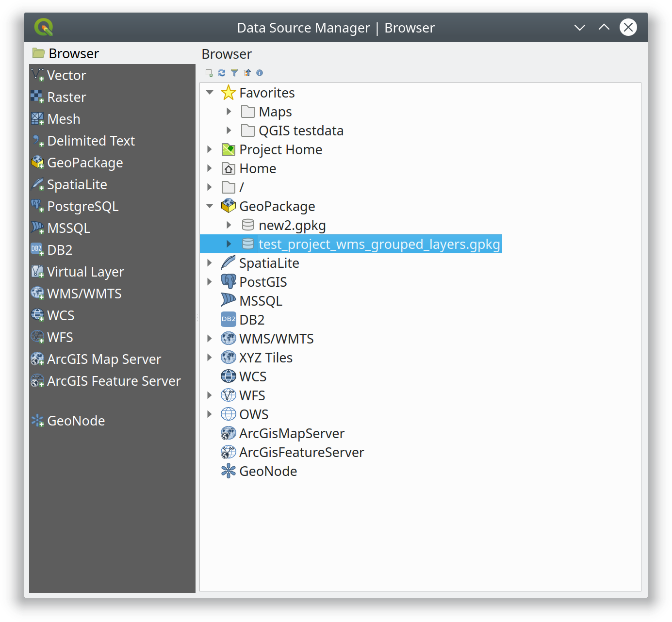The image size is (672, 622).
Task: Expand the OWS tree node
Action: [210, 414]
